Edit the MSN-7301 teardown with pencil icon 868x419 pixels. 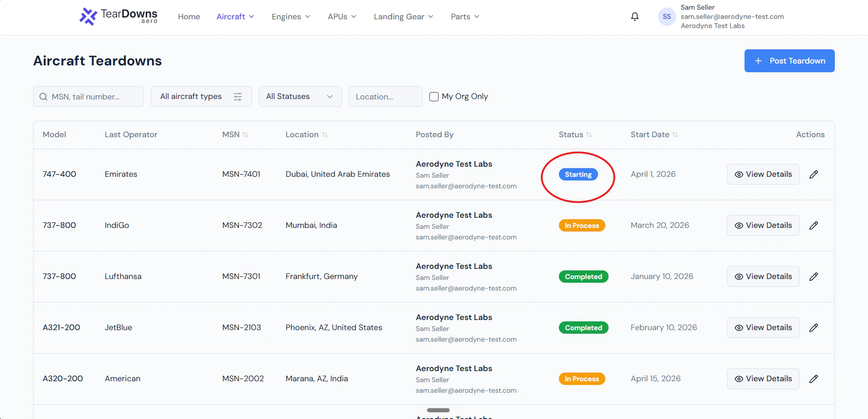814,277
